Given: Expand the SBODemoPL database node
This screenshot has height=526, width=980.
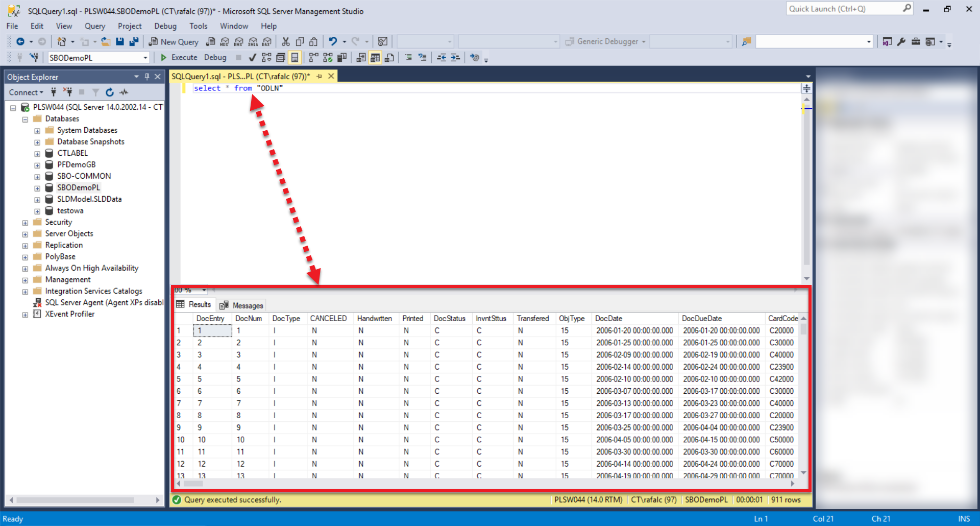Looking at the screenshot, I should click(37, 188).
